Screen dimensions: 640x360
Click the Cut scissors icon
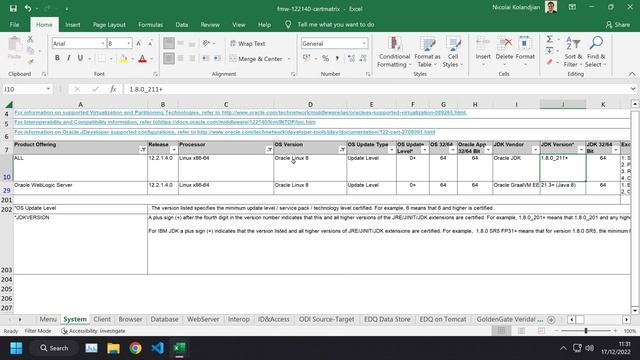30,40
